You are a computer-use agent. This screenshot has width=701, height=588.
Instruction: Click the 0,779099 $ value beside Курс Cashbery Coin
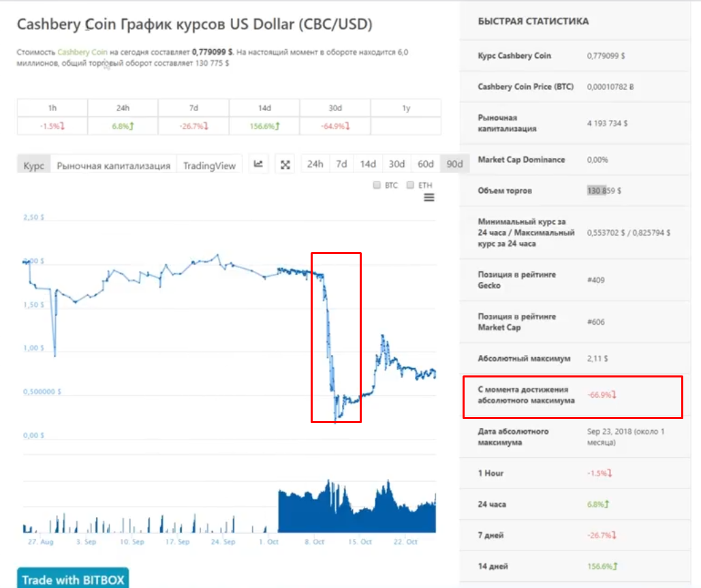pos(606,56)
